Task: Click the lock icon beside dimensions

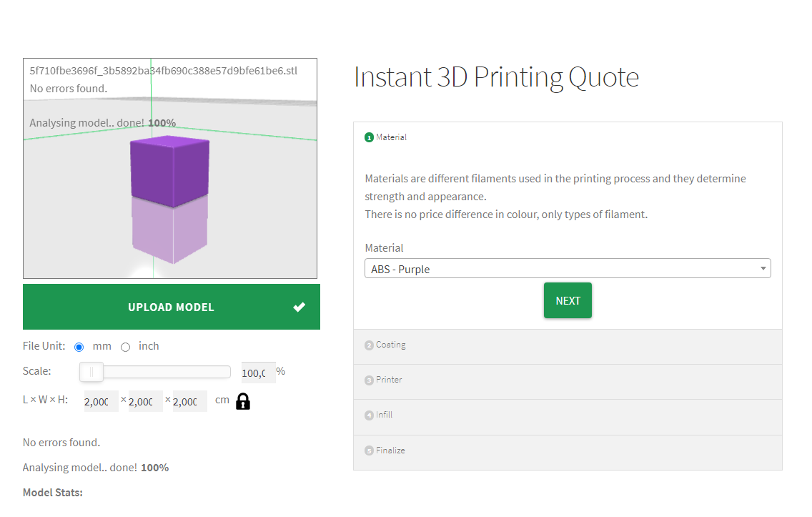Action: [x=243, y=401]
